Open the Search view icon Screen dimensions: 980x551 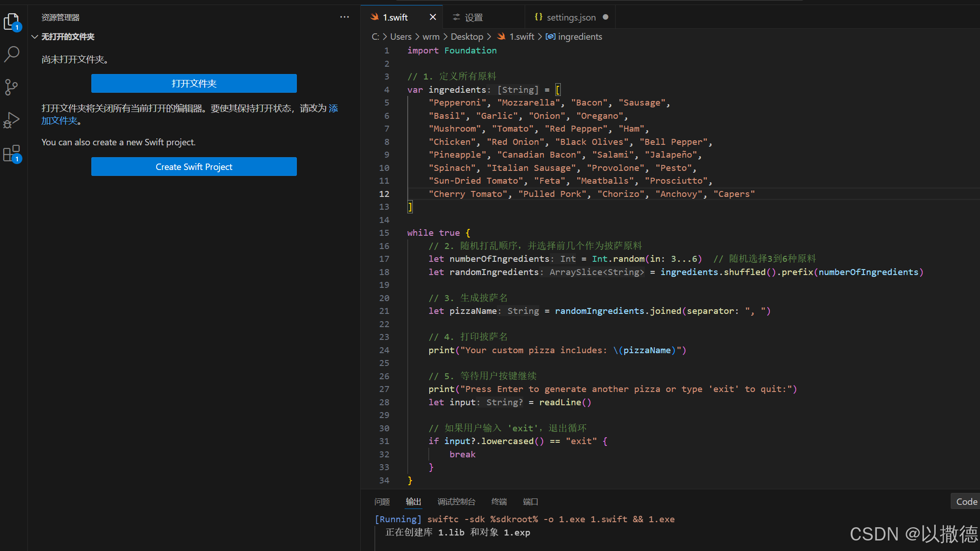(11, 54)
